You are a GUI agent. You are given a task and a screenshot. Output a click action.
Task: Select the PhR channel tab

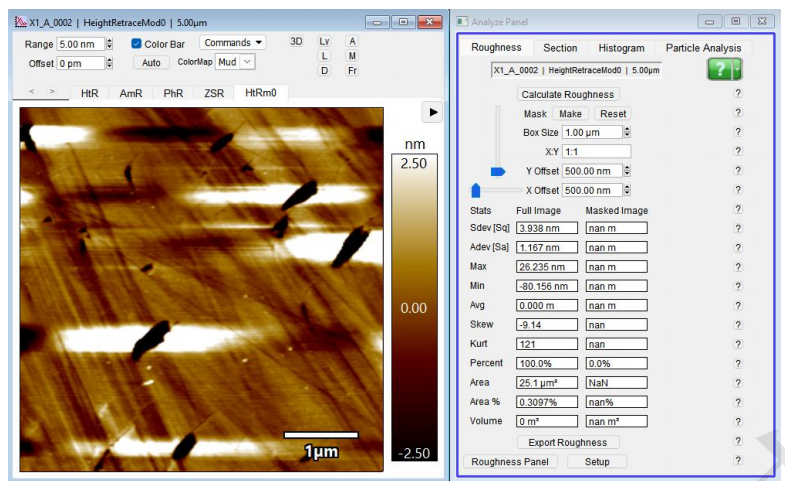(173, 93)
